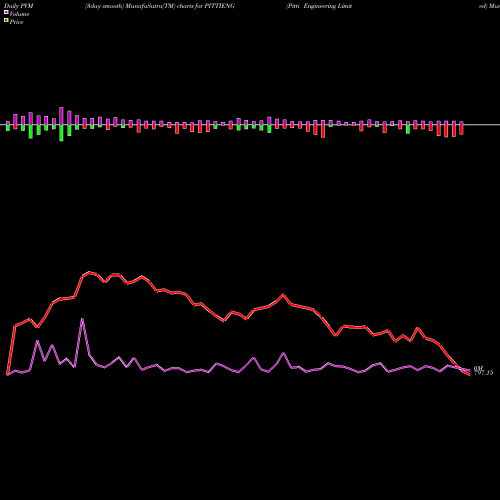Click the Volume legend color swatch
The height and width of the screenshot is (500, 500).
pyautogui.click(x=6, y=12)
